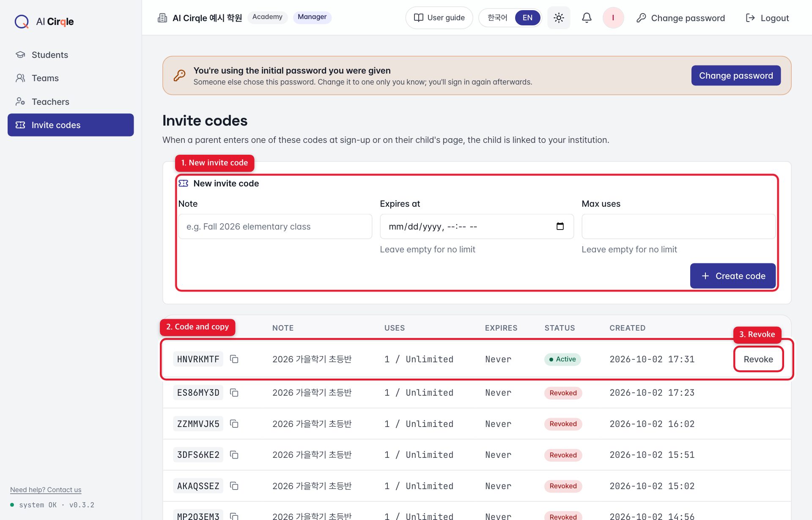Click the NOTE column header
The image size is (812, 520).
(283, 328)
